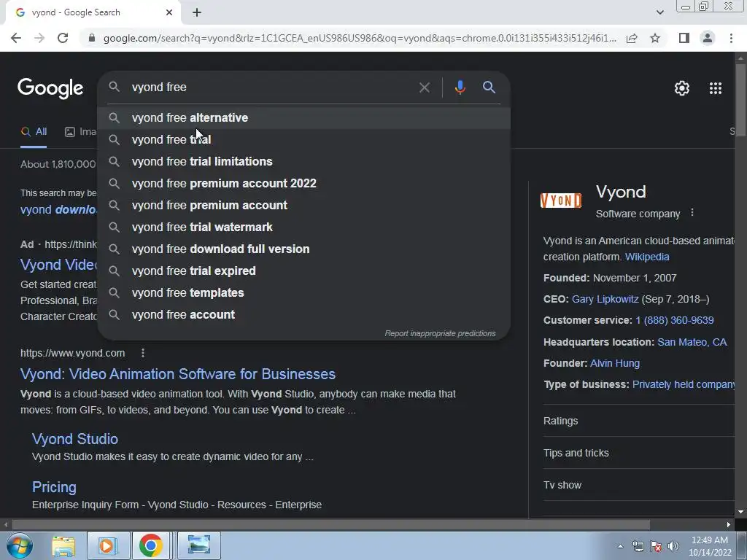The height and width of the screenshot is (560, 747).
Task: Open File Explorer from taskbar
Action: [63, 545]
